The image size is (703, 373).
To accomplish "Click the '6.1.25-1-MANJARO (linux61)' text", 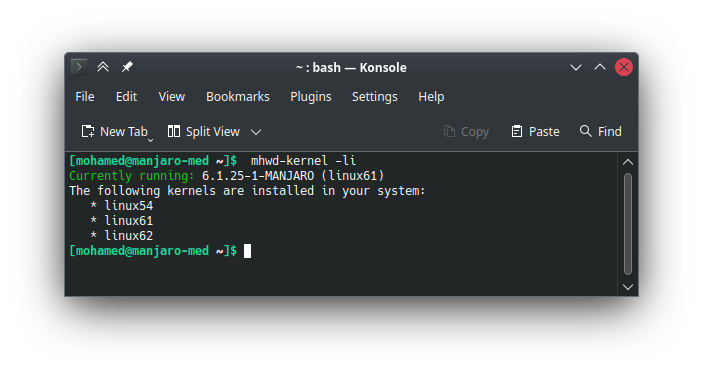I will 293,176.
